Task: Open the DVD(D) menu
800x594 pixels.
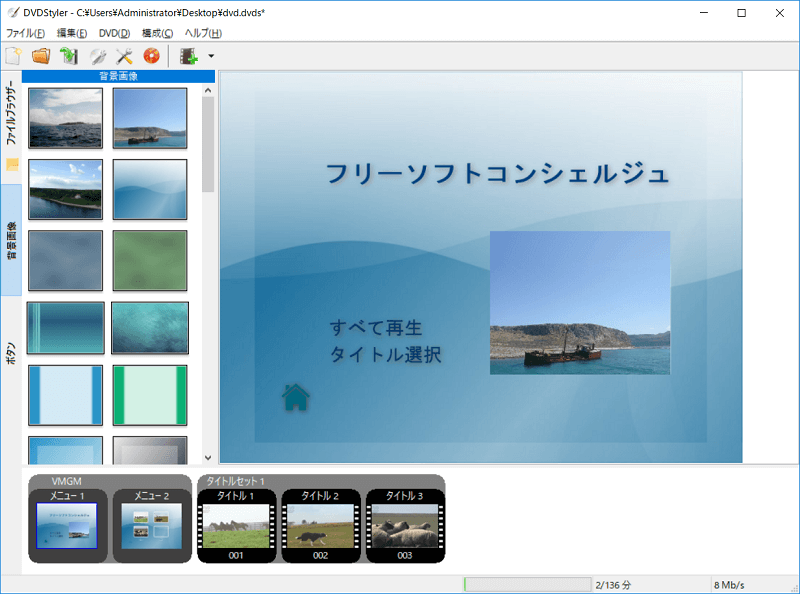Action: [x=115, y=32]
